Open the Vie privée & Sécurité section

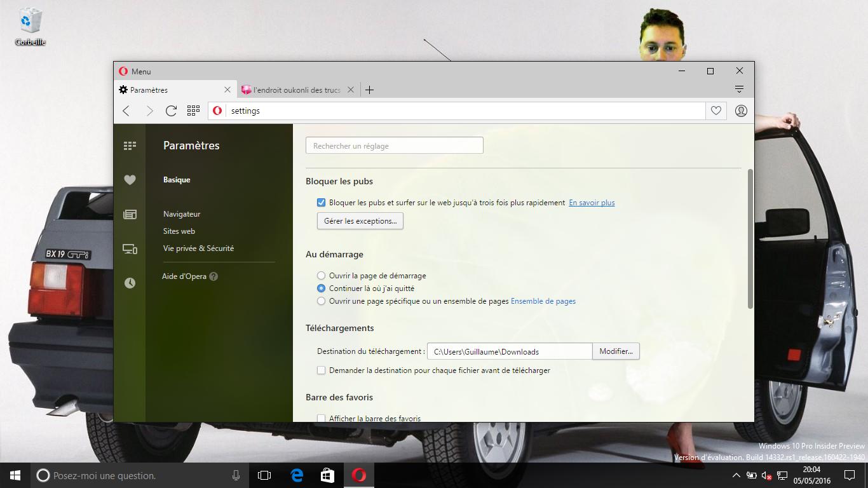[198, 248]
